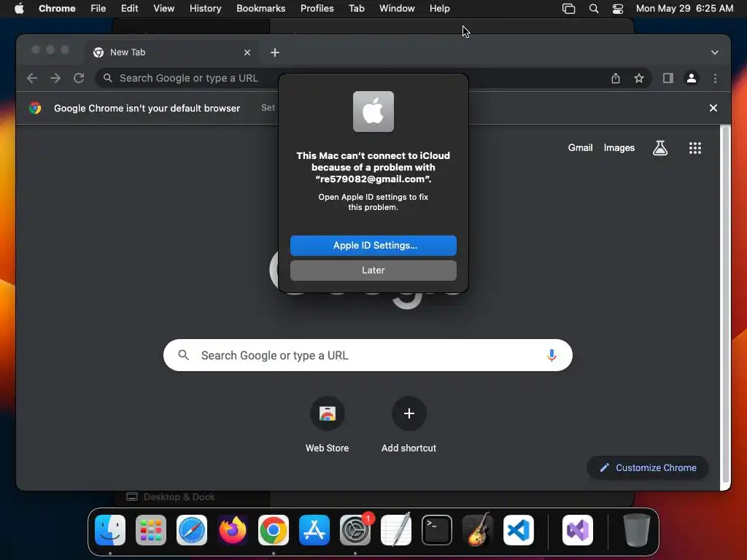Open the Bookmarks menu
This screenshot has height=560, width=747.
click(260, 8)
